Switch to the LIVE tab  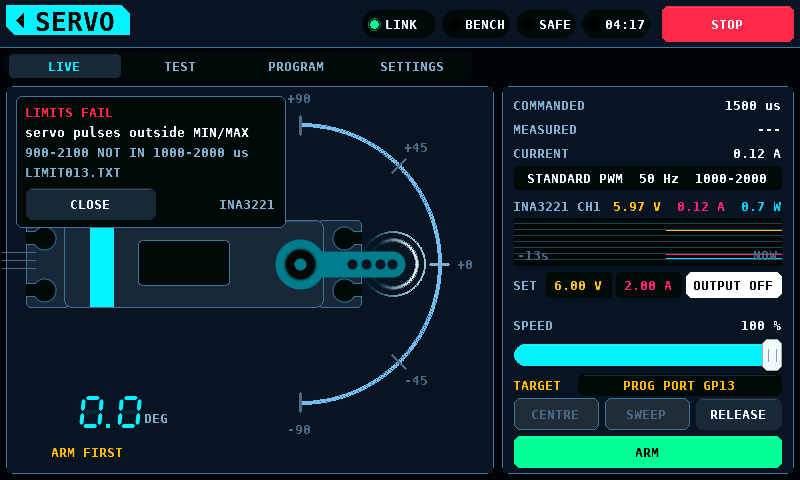(x=64, y=66)
